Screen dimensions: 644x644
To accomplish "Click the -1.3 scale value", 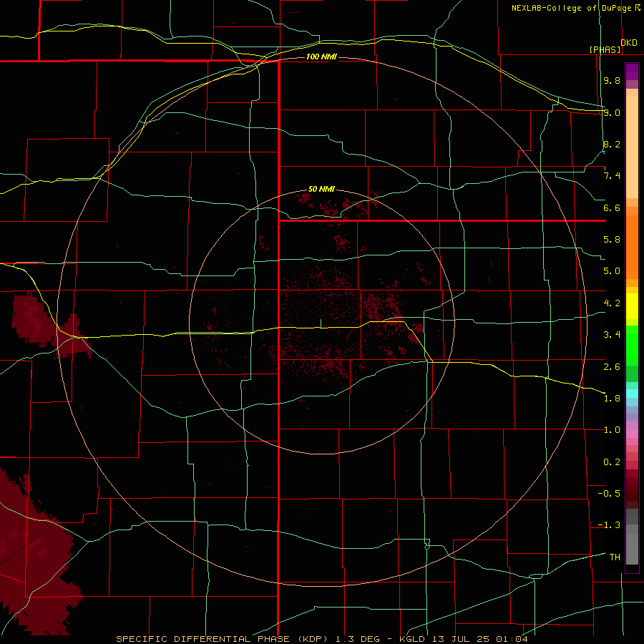I will pyautogui.click(x=609, y=525).
